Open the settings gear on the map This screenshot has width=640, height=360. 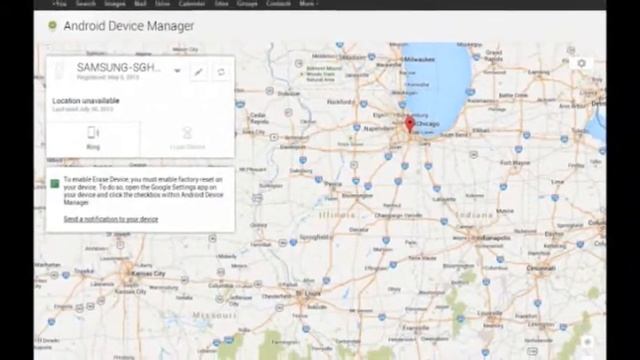pos(582,63)
